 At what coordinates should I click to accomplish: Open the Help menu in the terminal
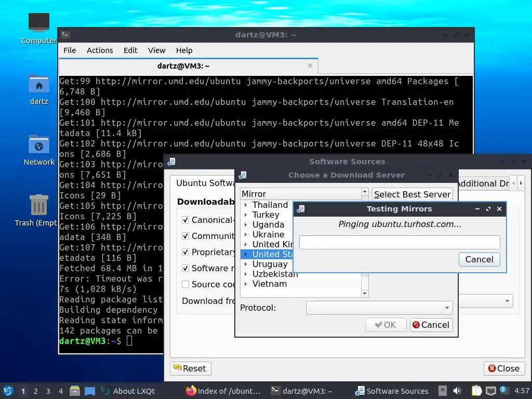tap(184, 50)
